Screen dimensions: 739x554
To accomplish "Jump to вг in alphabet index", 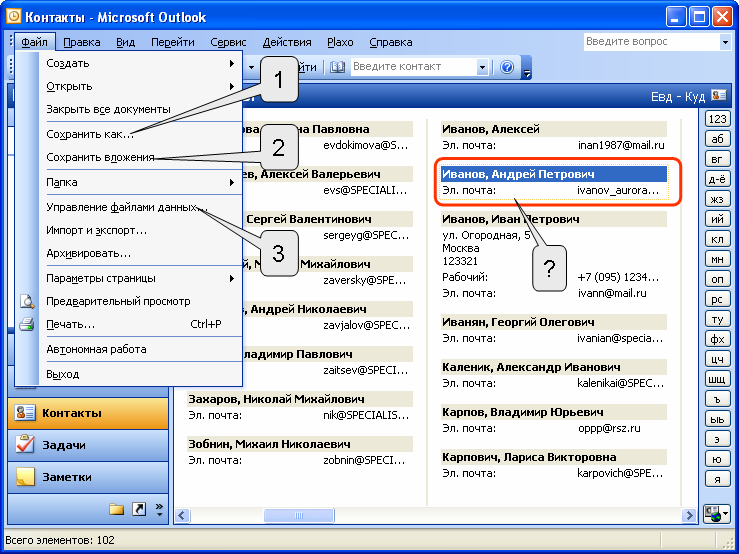I will point(717,159).
